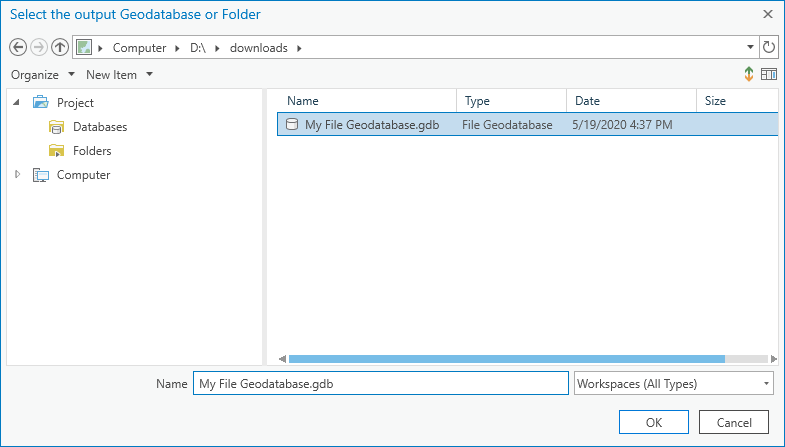The image size is (785, 447).
Task: Go up one folder level
Action: click(60, 48)
